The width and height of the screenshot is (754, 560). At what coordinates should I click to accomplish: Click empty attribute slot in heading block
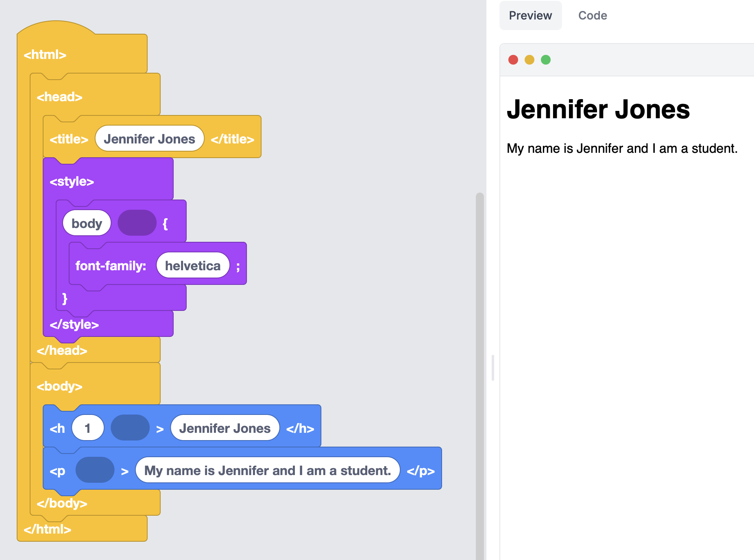click(x=130, y=428)
